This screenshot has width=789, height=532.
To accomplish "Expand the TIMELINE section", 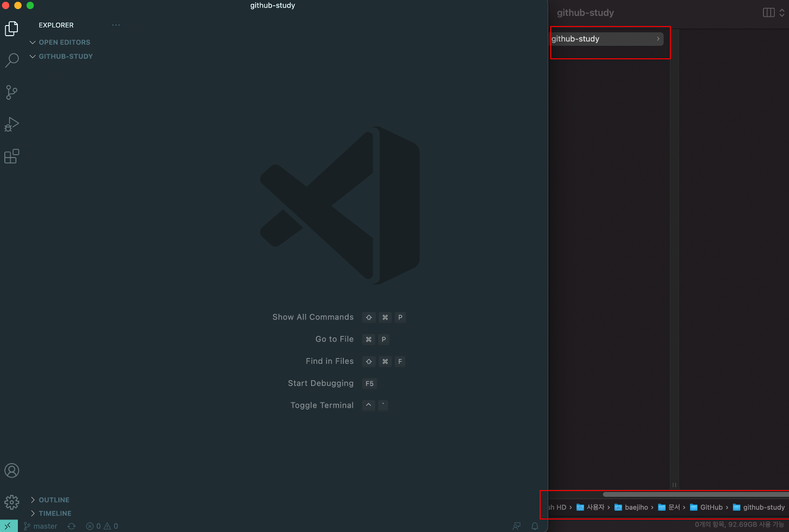I will 51,513.
